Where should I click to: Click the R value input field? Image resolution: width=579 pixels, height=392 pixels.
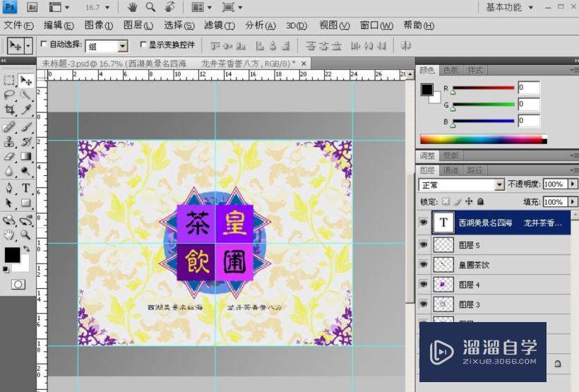528,88
